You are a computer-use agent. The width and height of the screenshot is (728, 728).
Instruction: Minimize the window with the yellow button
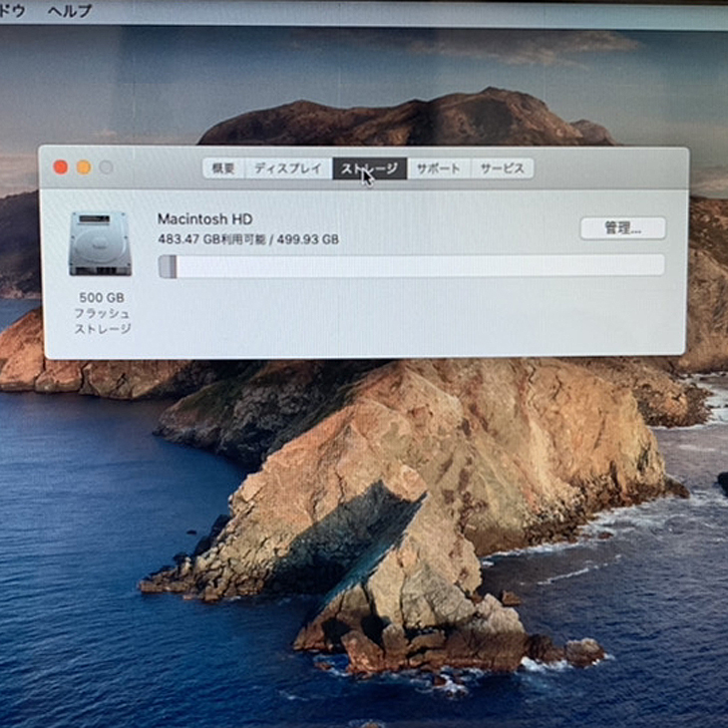tap(84, 168)
